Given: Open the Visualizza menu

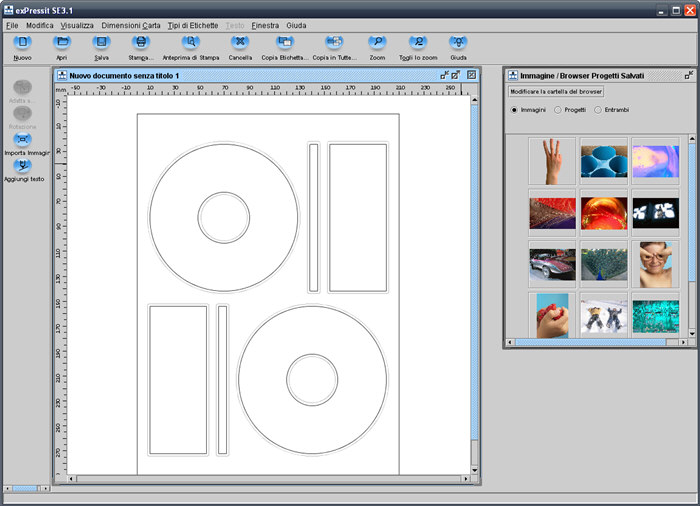Looking at the screenshot, I should tap(77, 25).
